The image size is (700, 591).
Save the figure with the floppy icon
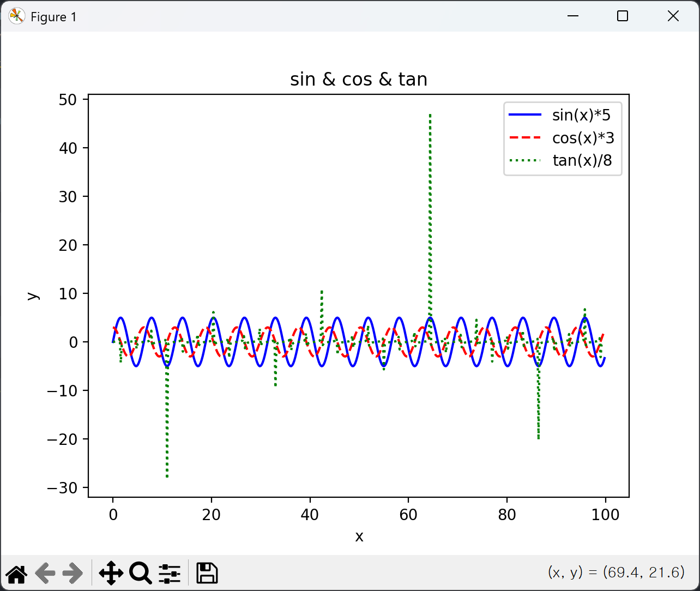pos(207,573)
